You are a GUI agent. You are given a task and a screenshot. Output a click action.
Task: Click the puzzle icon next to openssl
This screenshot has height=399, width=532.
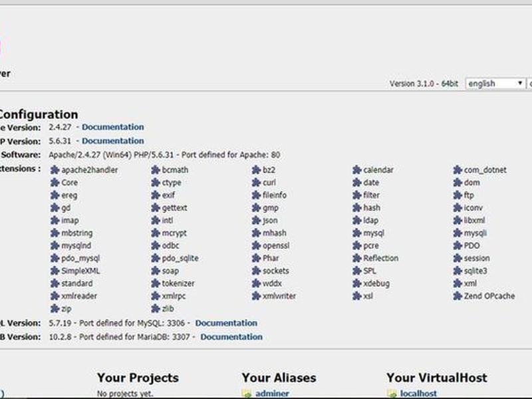coord(256,245)
